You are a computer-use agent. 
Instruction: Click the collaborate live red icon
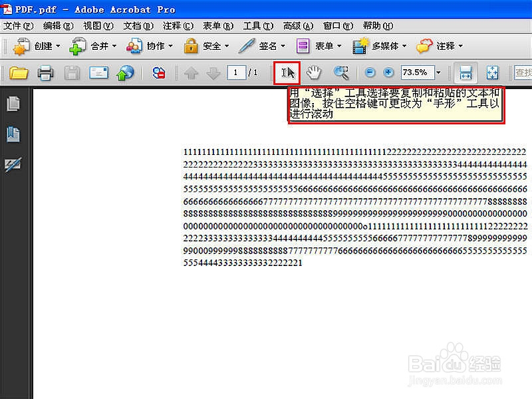159,72
